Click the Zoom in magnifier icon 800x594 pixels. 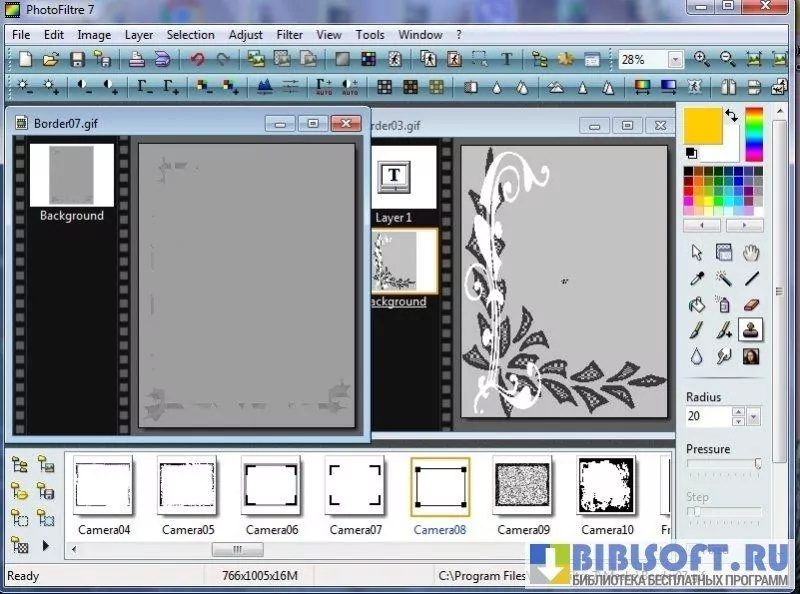[x=702, y=60]
